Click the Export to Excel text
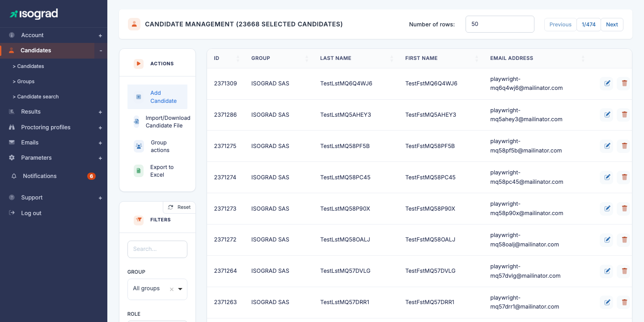Image resolution: width=644 pixels, height=322 pixels. [x=162, y=171]
